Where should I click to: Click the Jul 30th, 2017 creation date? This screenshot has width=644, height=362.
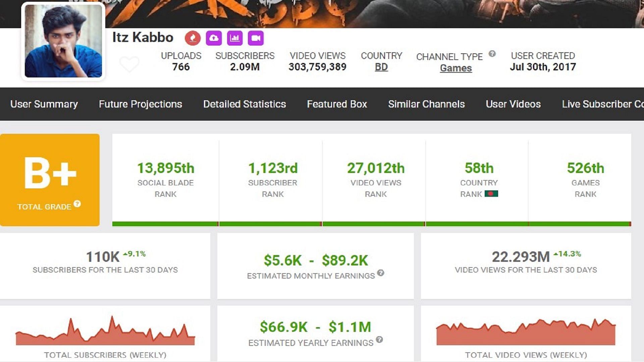(543, 67)
